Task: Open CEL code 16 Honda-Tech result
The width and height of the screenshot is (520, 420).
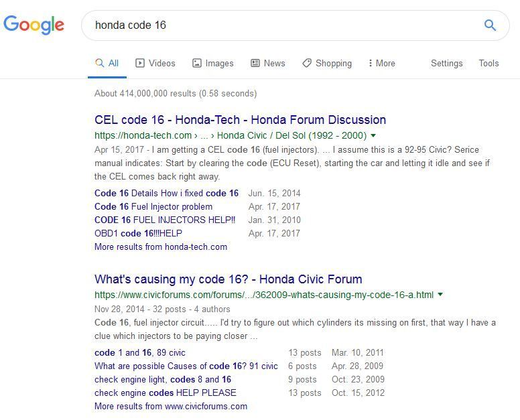Action: tap(240, 120)
